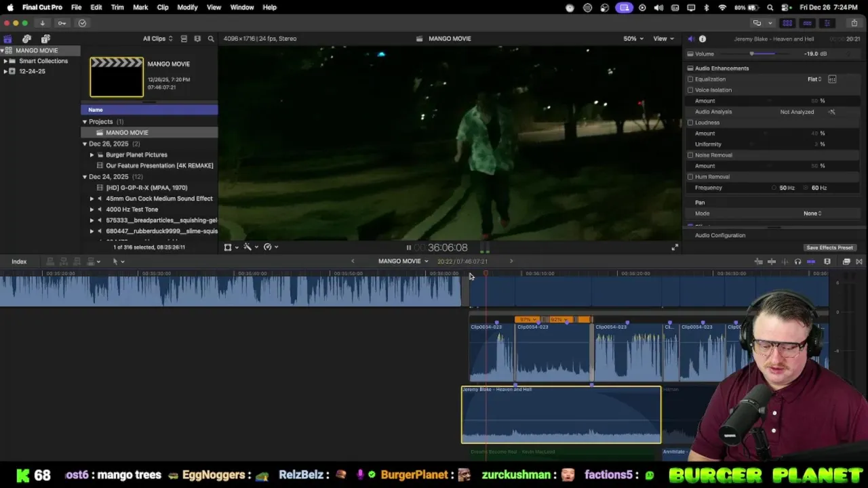The image size is (868, 488).
Task: Collapse the Projects group
Action: pos(85,122)
